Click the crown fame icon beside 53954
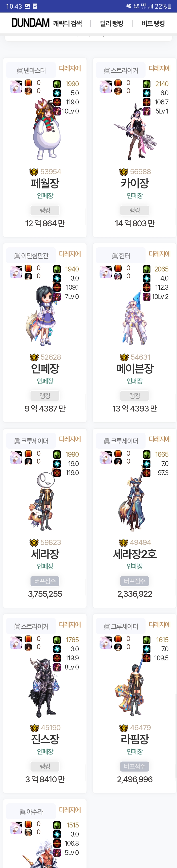Image resolution: width=177 pixels, height=868 pixels. point(34,172)
